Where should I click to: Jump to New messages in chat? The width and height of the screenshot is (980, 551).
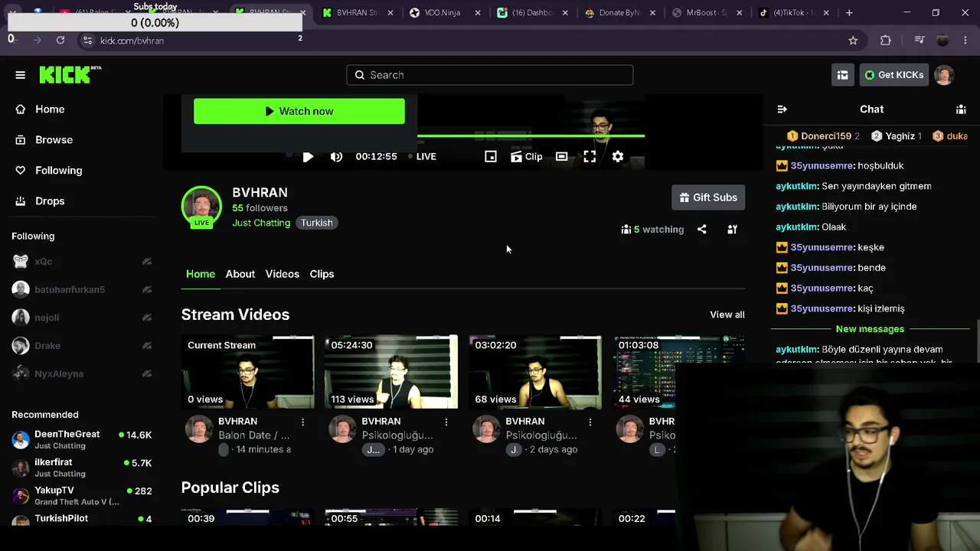(x=870, y=329)
